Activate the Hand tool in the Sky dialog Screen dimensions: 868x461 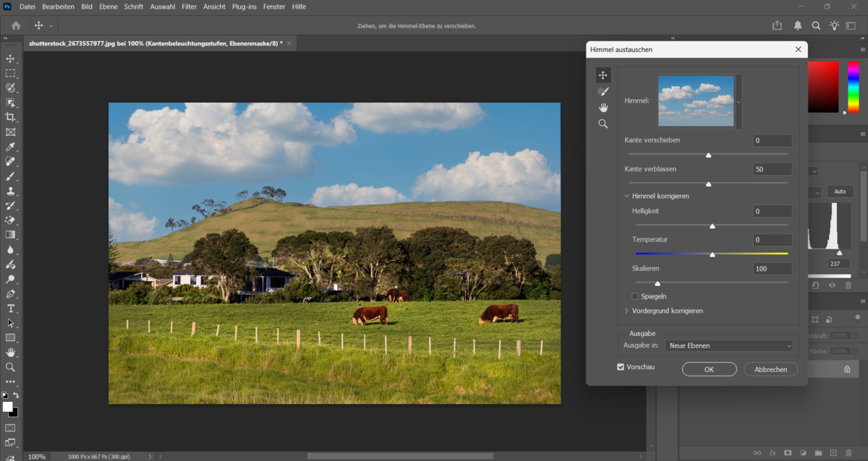tap(603, 107)
